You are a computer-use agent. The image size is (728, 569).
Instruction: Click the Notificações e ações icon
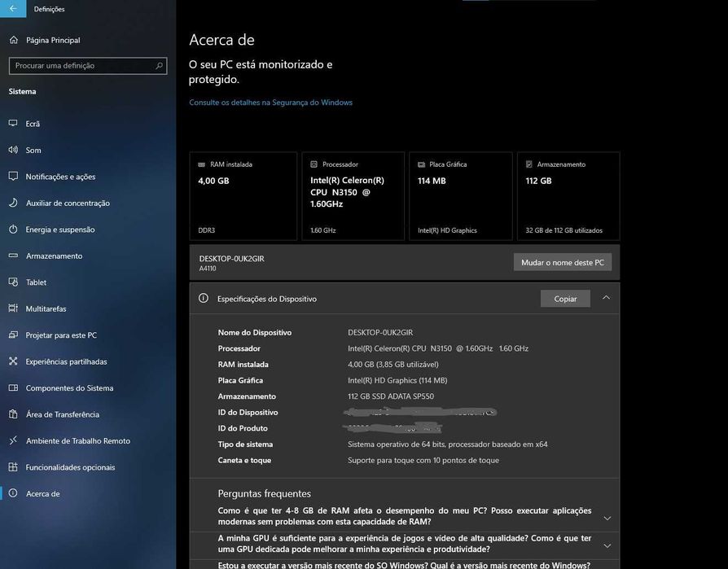(x=13, y=177)
